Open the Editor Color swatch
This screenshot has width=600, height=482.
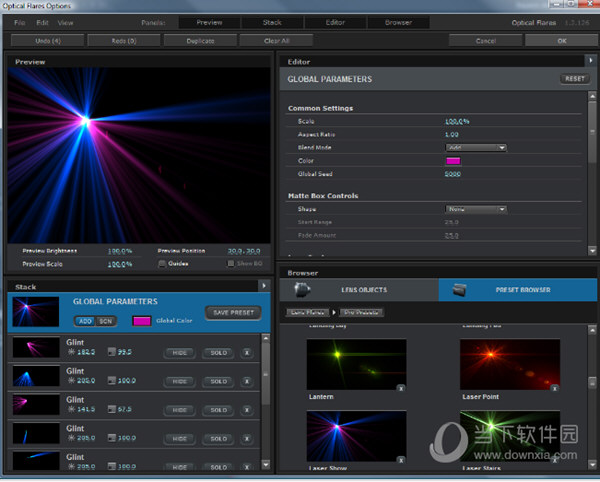pos(453,161)
